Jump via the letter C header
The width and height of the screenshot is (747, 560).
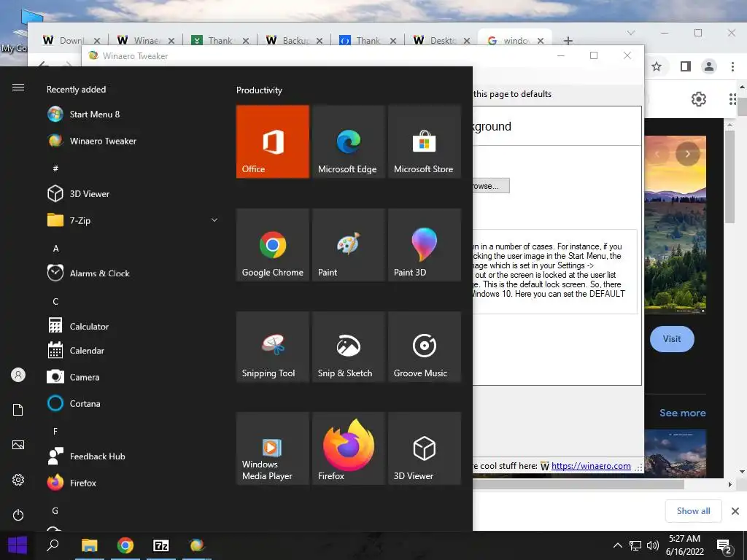tap(55, 301)
